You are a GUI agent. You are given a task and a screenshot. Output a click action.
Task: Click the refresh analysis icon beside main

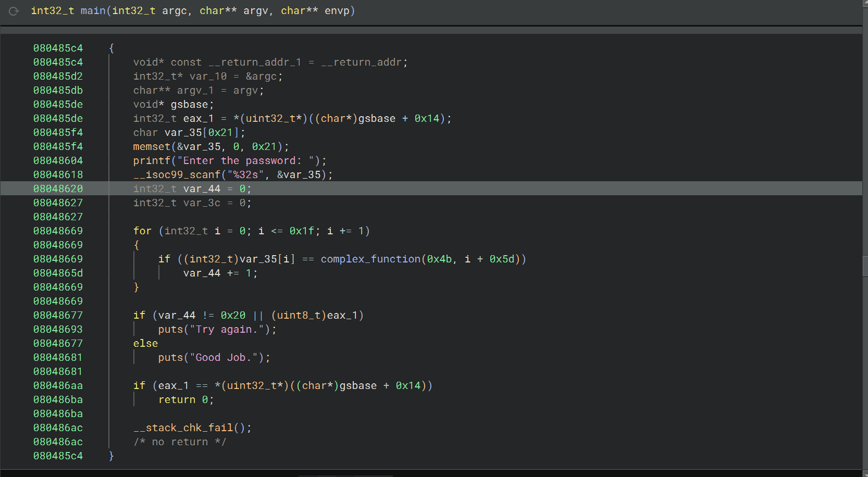[14, 11]
